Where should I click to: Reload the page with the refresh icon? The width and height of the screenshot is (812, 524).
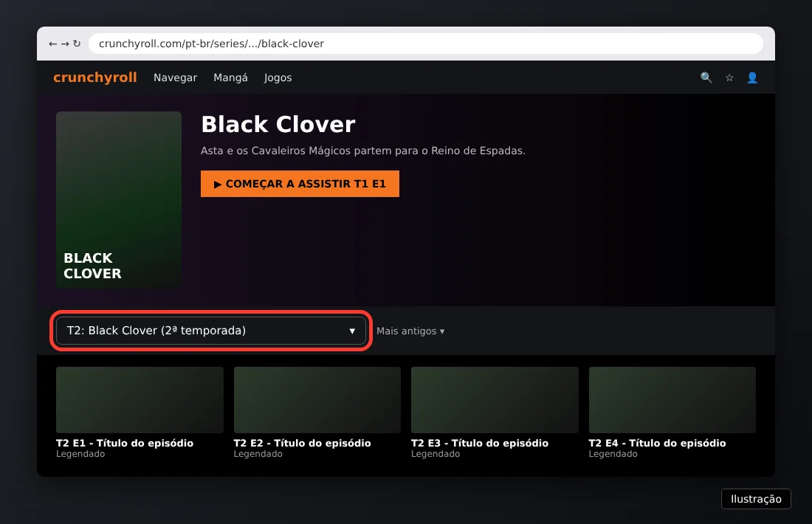click(77, 44)
